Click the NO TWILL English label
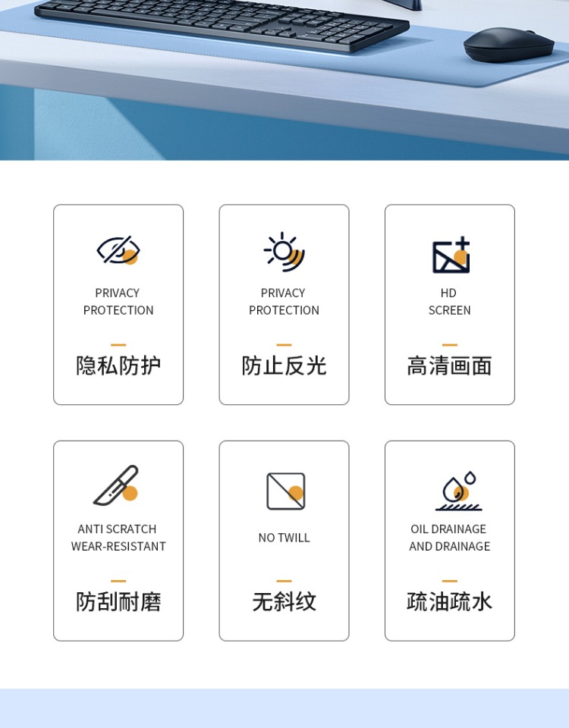This screenshot has height=728, width=569. pyautogui.click(x=284, y=538)
